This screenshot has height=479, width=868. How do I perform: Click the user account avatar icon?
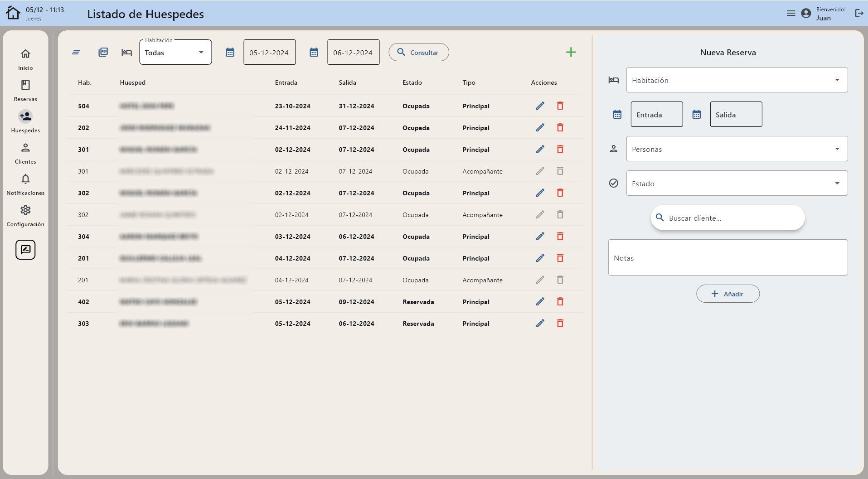(x=806, y=13)
